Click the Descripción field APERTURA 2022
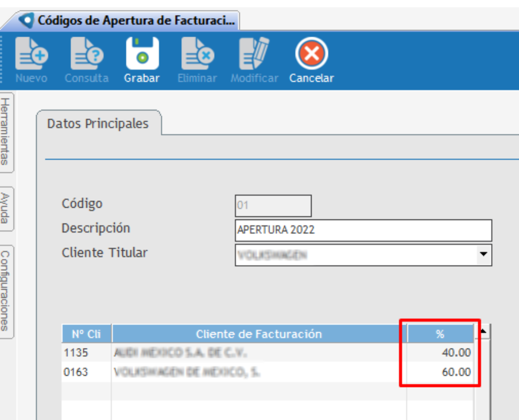This screenshot has height=420, width=519. [x=363, y=230]
